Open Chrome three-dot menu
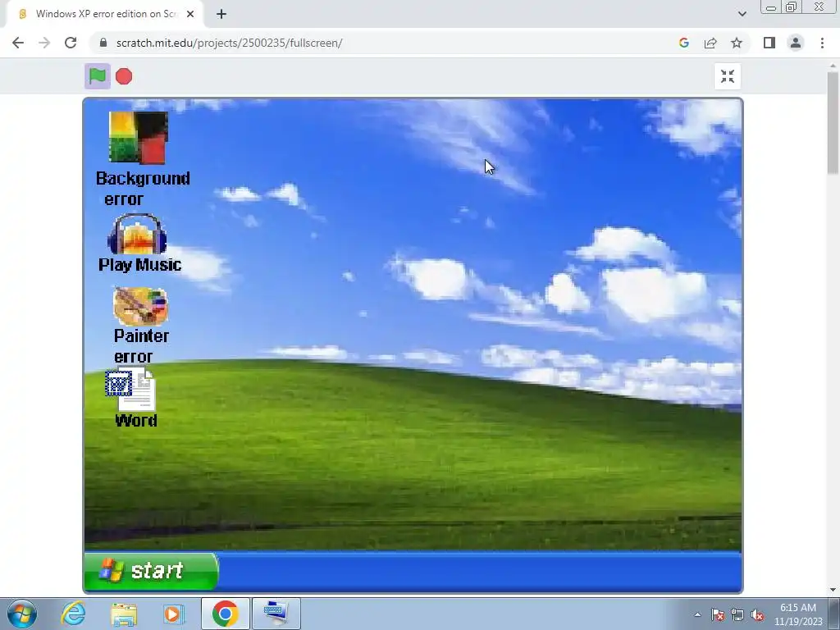 [822, 43]
